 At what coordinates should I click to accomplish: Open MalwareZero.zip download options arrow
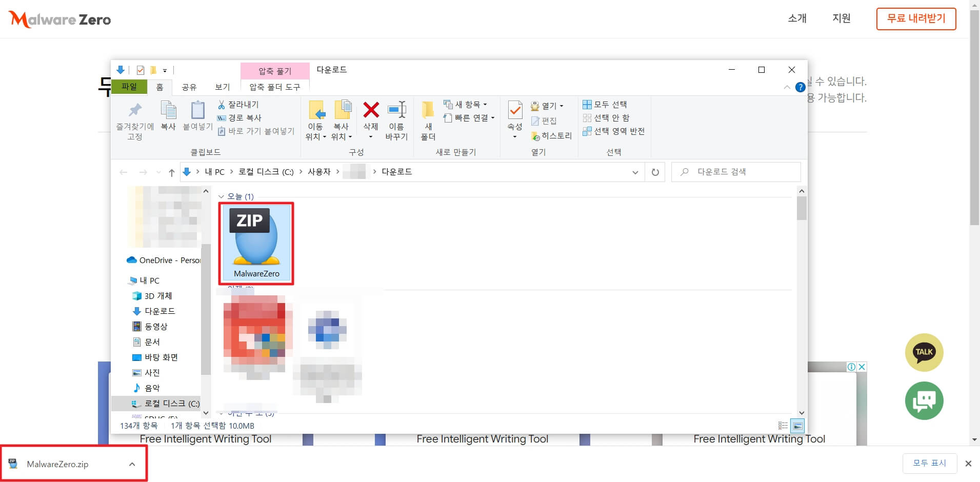pos(132,464)
